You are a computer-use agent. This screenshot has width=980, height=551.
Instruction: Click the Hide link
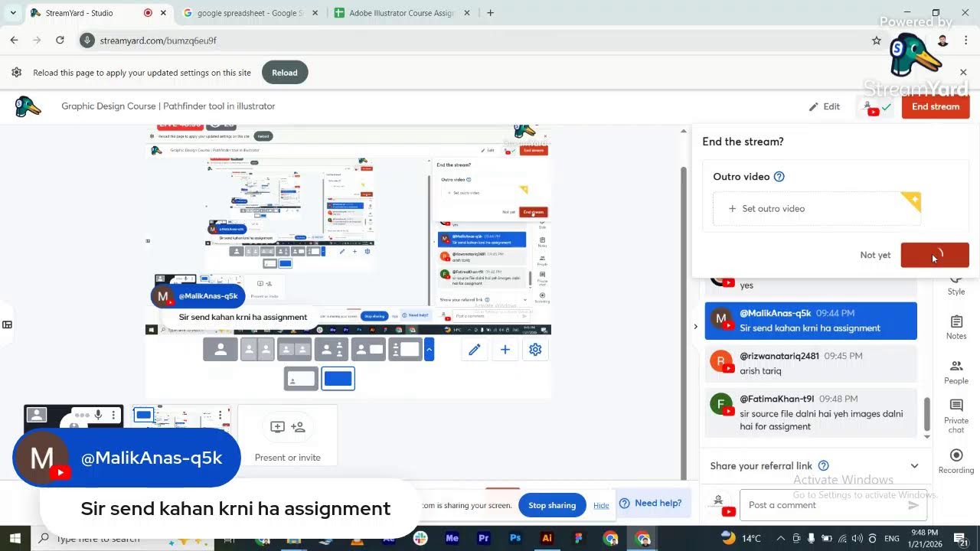coord(601,505)
